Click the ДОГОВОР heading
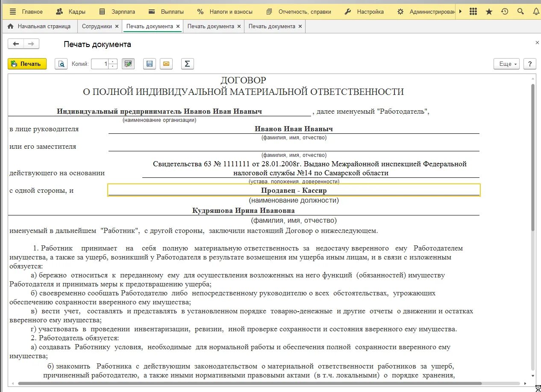Viewport: 541px width, 392px height. coord(243,80)
